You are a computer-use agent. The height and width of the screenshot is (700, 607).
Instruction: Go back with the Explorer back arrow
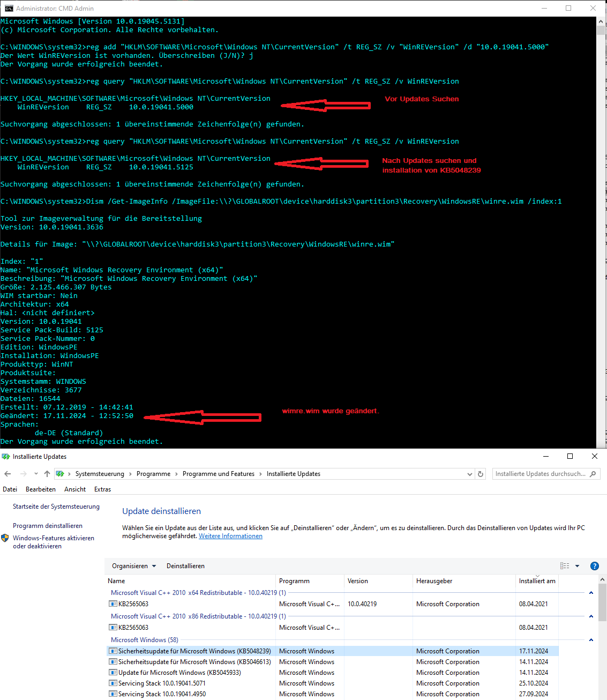(x=8, y=474)
